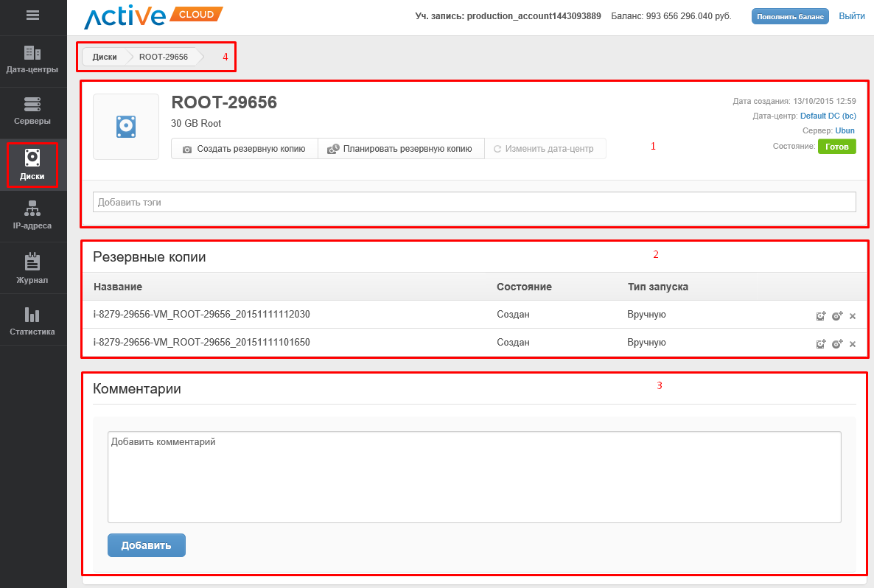
Task: Click Диски in the breadcrumb
Action: point(105,57)
